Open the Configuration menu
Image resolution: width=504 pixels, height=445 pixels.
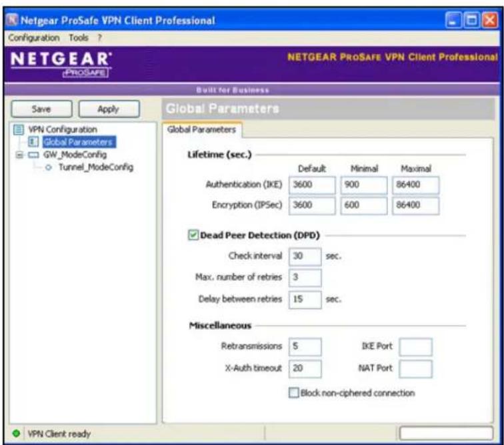34,38
